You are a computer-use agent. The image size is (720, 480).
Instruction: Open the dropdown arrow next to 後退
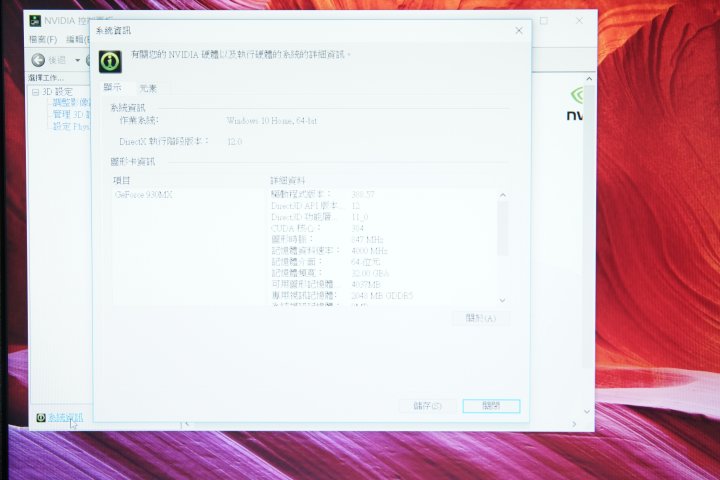[77, 61]
